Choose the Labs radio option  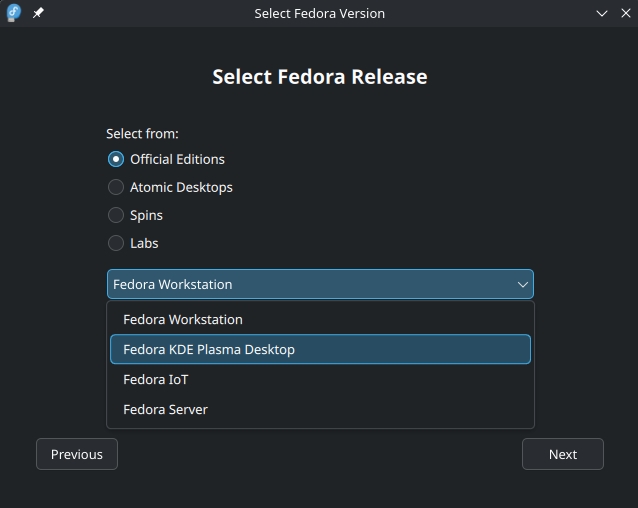click(x=116, y=243)
